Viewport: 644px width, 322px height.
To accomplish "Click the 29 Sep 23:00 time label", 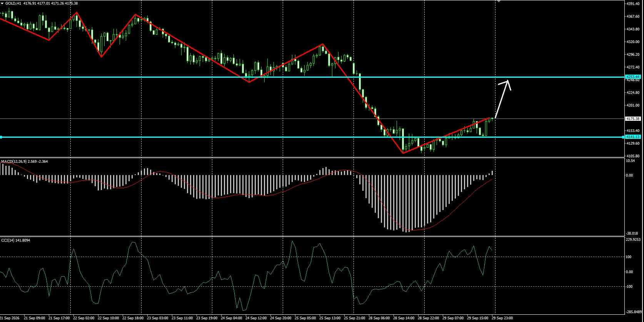I will [x=502, y=319].
